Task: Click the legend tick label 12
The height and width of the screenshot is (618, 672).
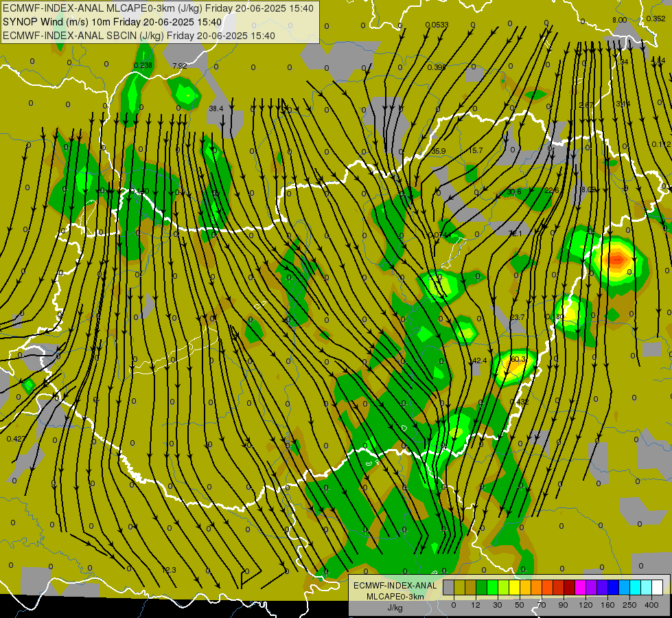Action: click(x=476, y=605)
